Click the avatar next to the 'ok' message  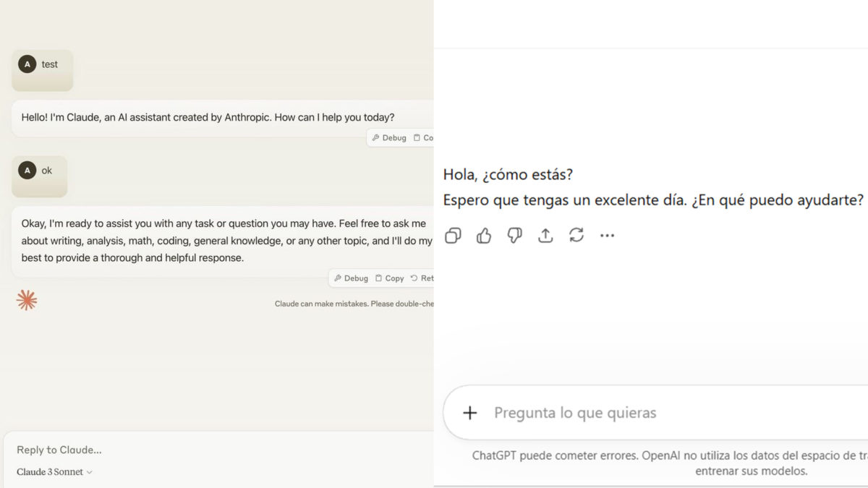coord(27,171)
